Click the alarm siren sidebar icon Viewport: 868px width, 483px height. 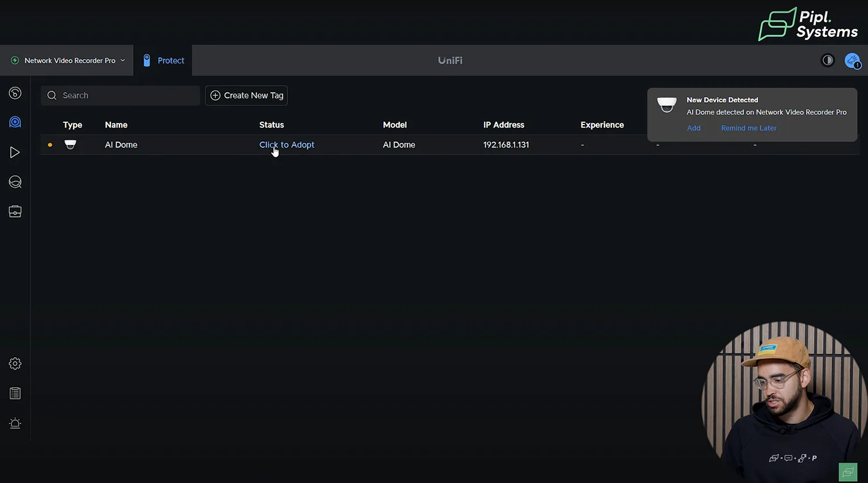coord(15,423)
